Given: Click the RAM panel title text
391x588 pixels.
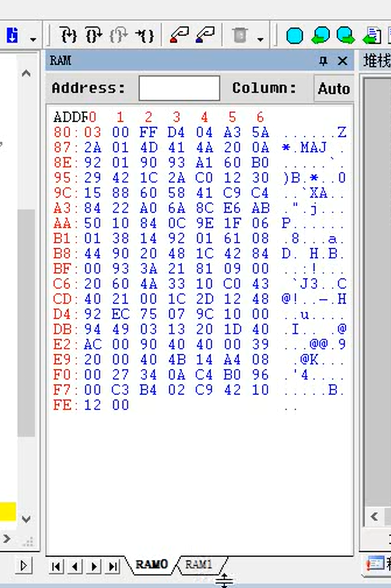Looking at the screenshot, I should [60, 60].
